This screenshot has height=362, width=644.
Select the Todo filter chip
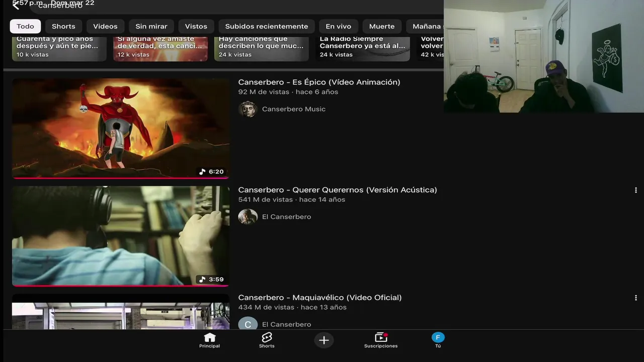[25, 26]
